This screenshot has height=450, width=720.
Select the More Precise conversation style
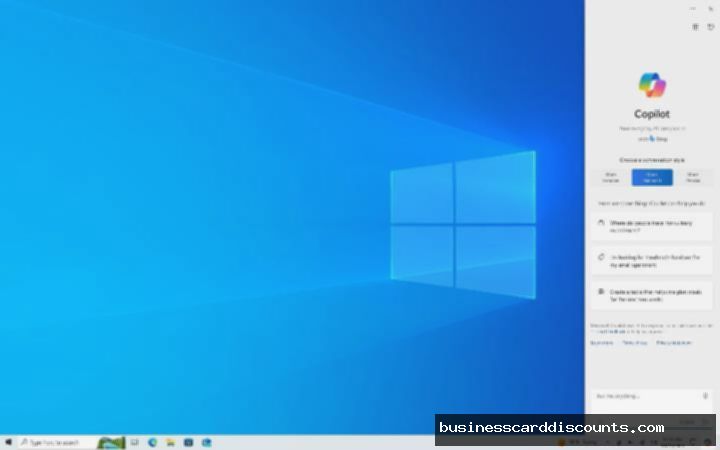coord(693,177)
